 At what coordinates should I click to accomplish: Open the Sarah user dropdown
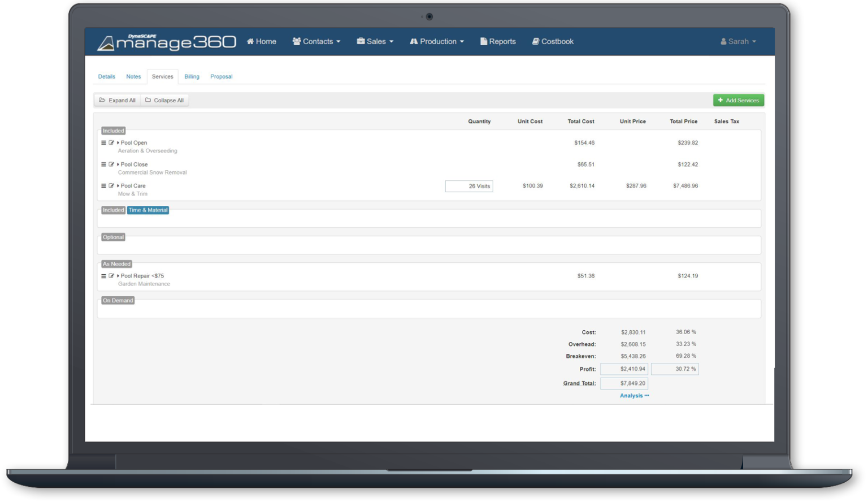point(738,42)
